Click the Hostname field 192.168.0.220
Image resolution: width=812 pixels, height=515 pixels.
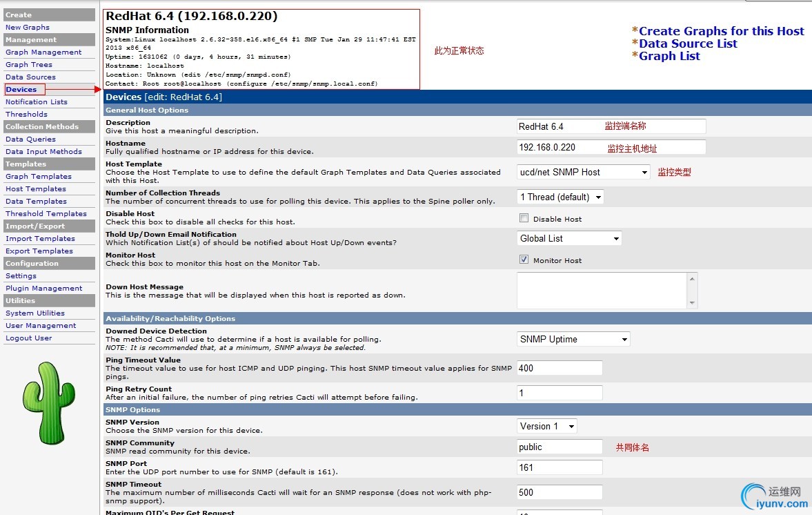611,147
